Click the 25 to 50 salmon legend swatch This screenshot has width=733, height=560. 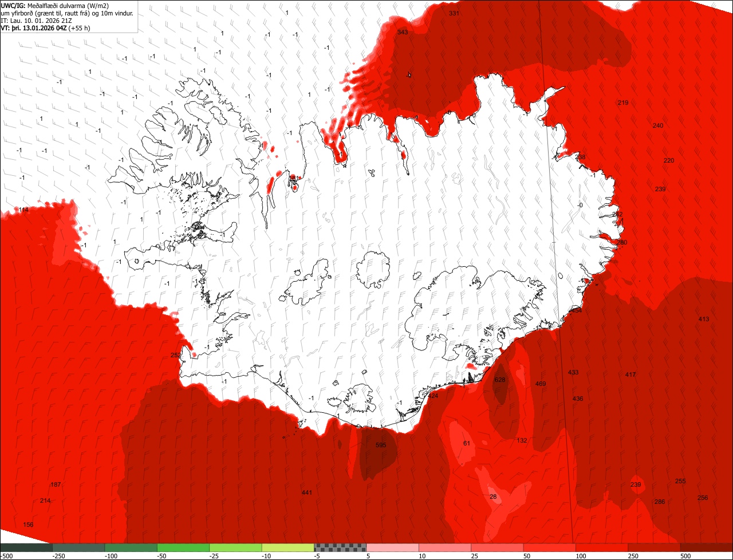tap(498, 547)
